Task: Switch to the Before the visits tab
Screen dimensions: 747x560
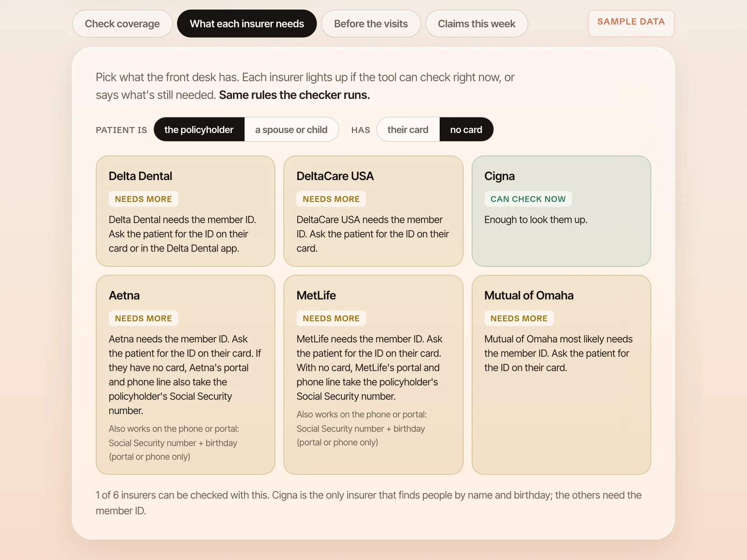Action: coord(371,24)
